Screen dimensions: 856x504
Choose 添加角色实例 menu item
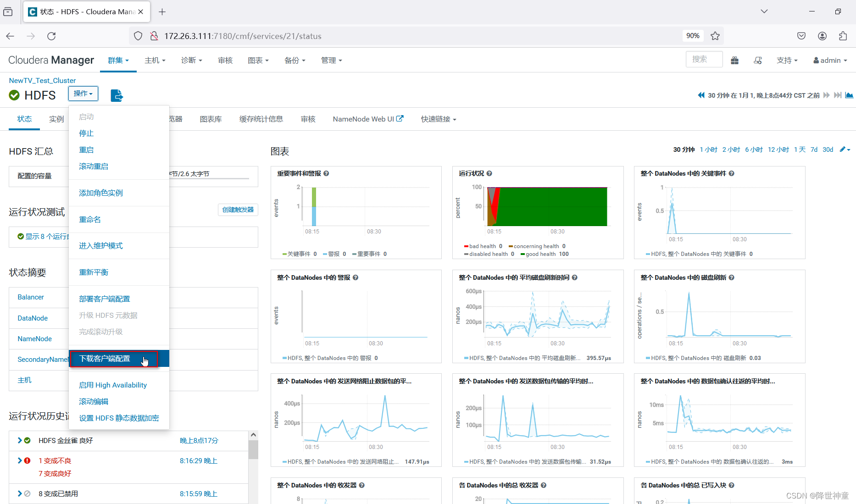click(x=119, y=193)
